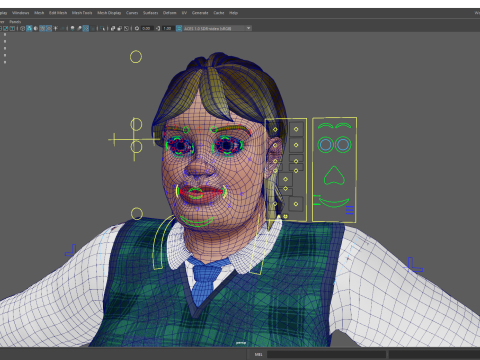Select the yellow circle control above the head

coord(136,57)
